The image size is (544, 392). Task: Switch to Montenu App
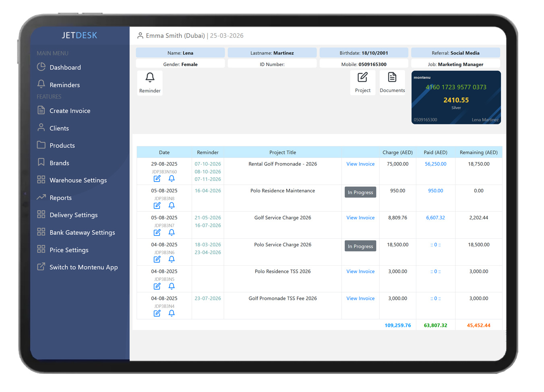[83, 267]
